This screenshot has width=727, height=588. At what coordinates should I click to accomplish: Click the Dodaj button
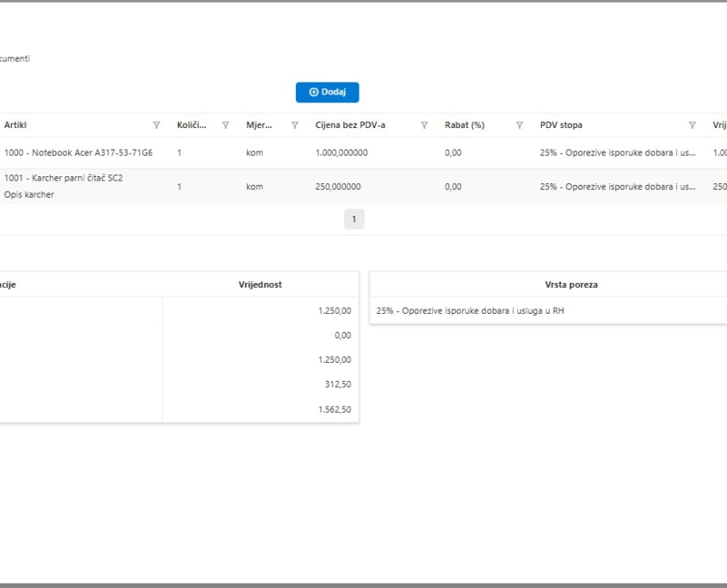tap(327, 93)
